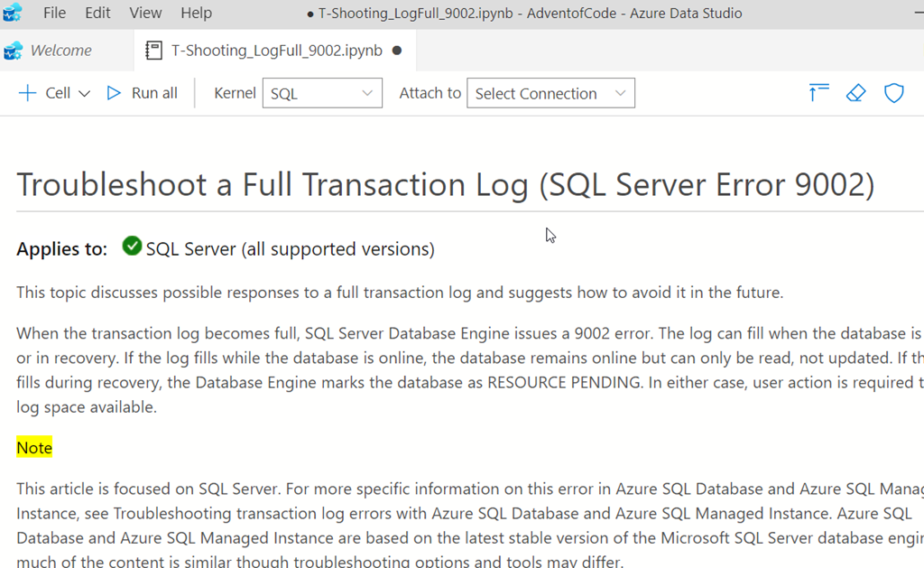Expand the Cell type chevron

tap(85, 94)
